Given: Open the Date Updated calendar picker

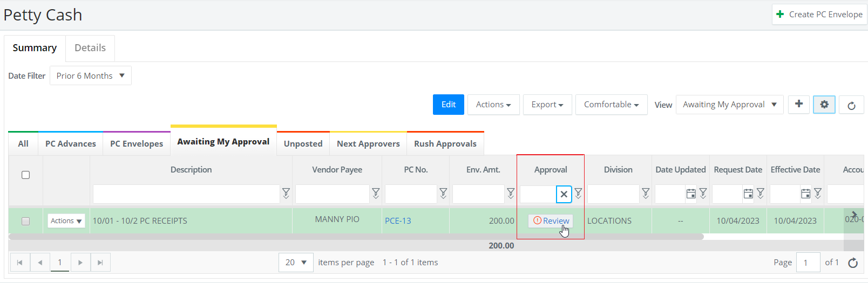Looking at the screenshot, I should 690,194.
